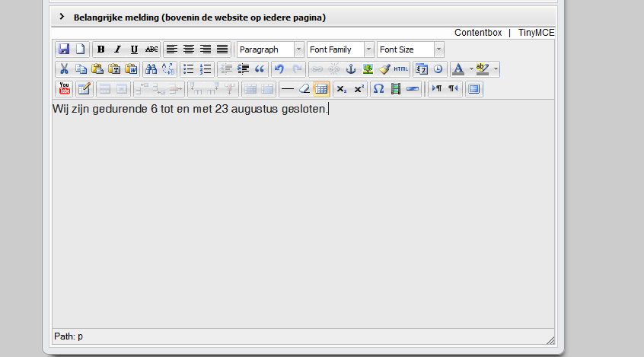644x357 pixels.
Task: Insert an image using the picture icon
Action: click(x=368, y=69)
